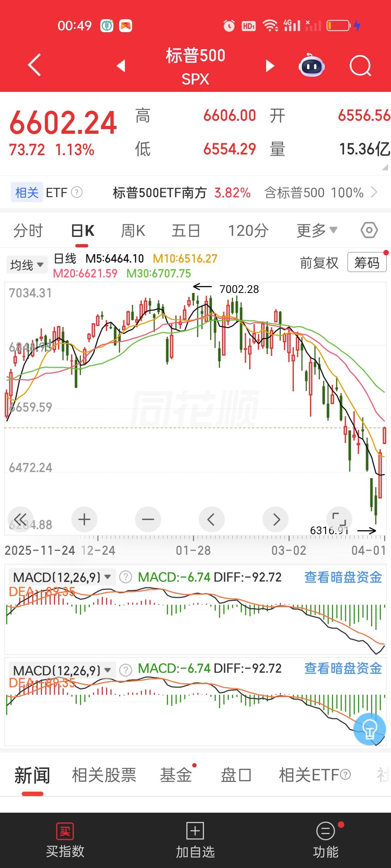Tap the floating lightbulb tips icon
Screen dimensions: 391x868
pos(369,729)
